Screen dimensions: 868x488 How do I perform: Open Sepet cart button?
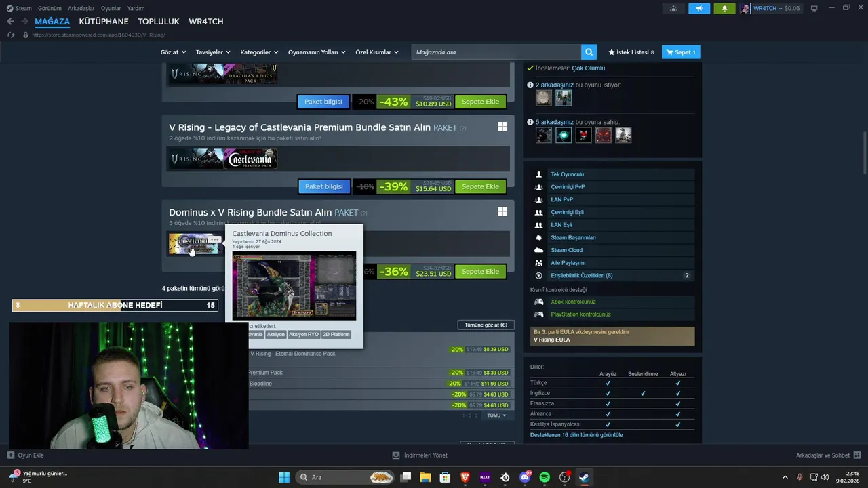[681, 52]
